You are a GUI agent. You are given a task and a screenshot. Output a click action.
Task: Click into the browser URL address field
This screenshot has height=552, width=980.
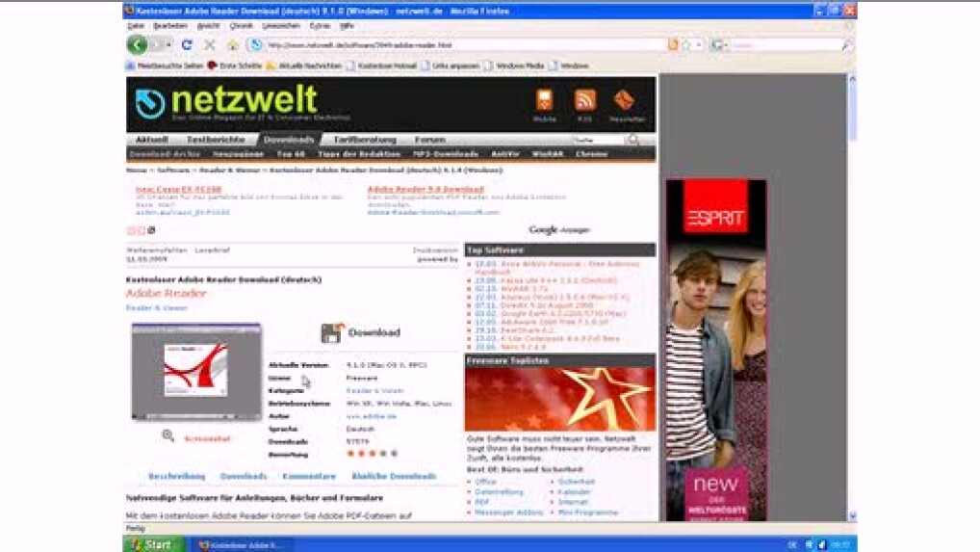click(462, 45)
